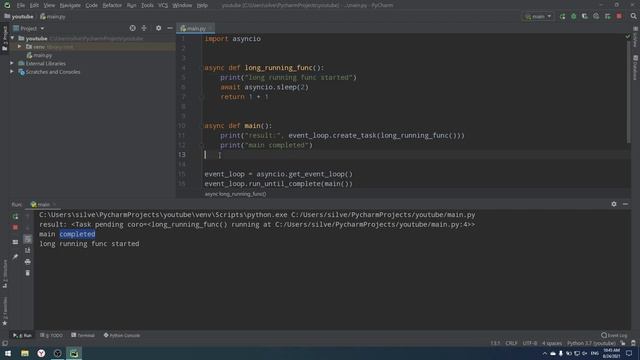Click the concurrency diagram run icon in toolbar
Image resolution: width=640 pixels, height=360 pixels.
click(608, 16)
